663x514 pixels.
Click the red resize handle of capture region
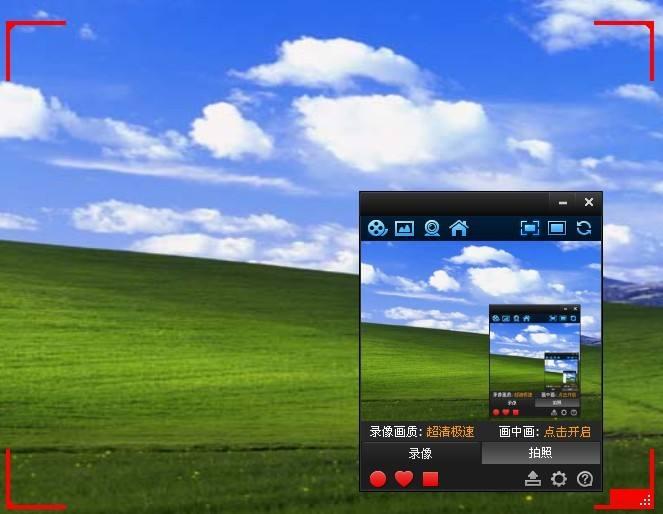(632, 498)
